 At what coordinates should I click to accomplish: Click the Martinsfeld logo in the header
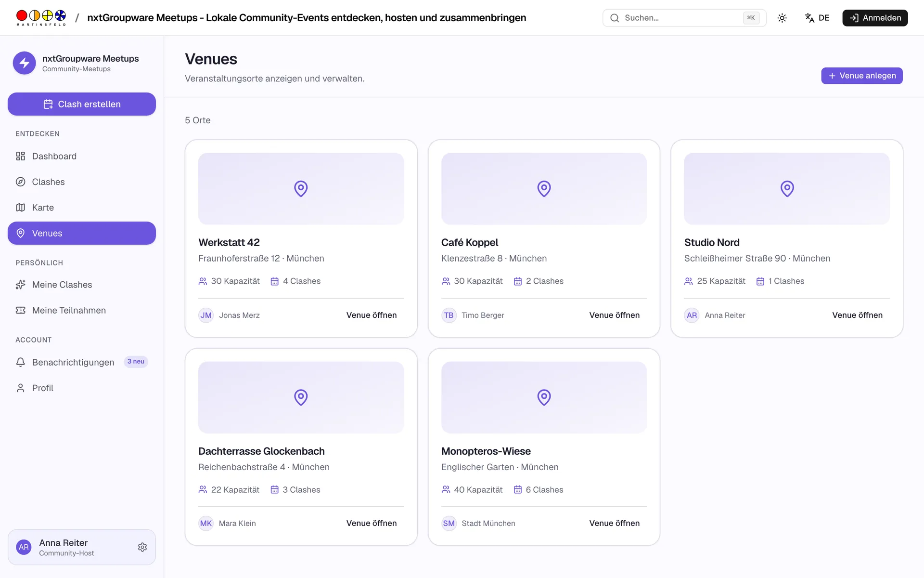pos(41,18)
